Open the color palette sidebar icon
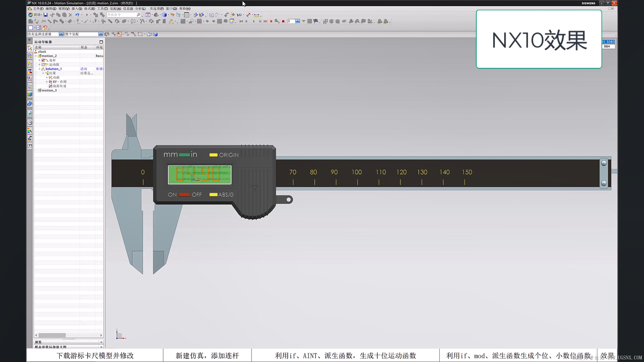 coord(30,130)
